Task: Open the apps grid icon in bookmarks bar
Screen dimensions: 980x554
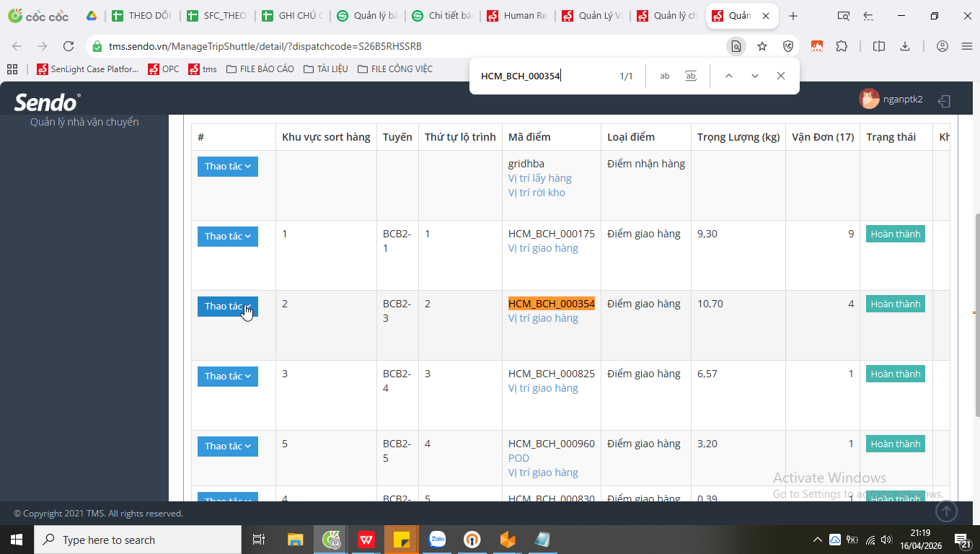Action: [x=12, y=69]
